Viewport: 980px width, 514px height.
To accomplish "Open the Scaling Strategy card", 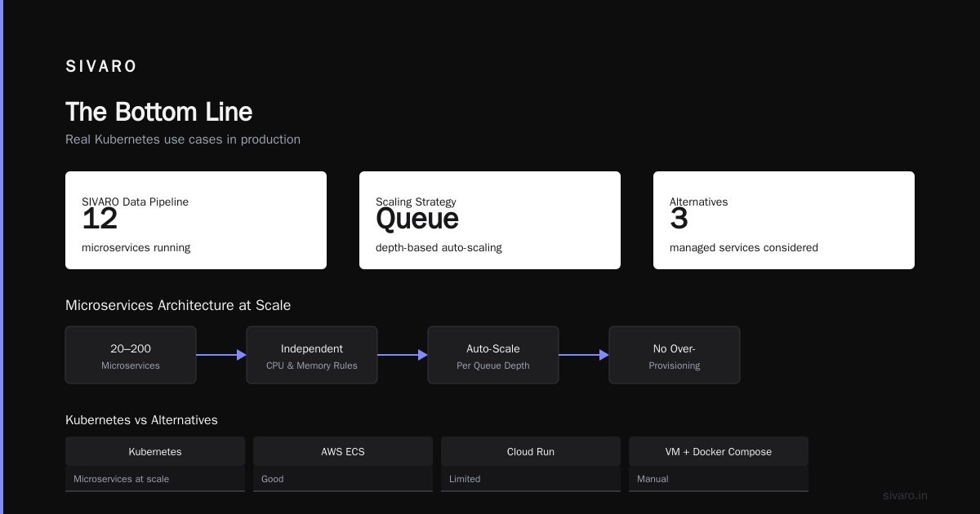I will (x=490, y=220).
